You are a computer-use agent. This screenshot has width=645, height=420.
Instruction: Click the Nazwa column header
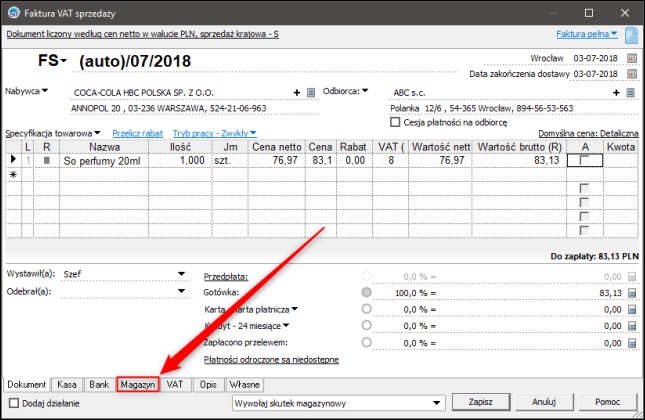(x=104, y=147)
